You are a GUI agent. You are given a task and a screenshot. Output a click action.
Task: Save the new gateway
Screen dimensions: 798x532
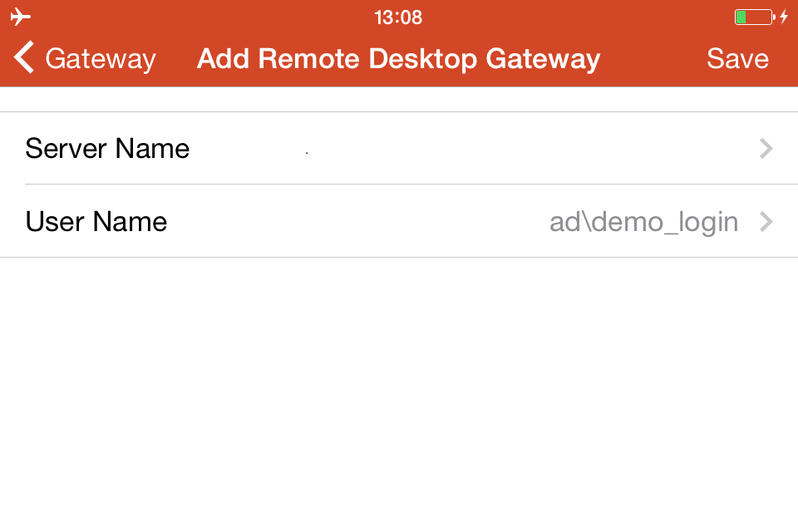(x=737, y=58)
